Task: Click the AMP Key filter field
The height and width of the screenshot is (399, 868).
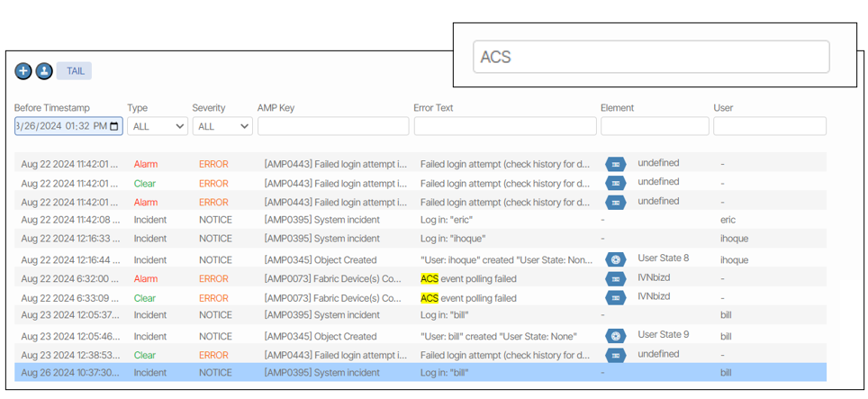Action: [332, 127]
